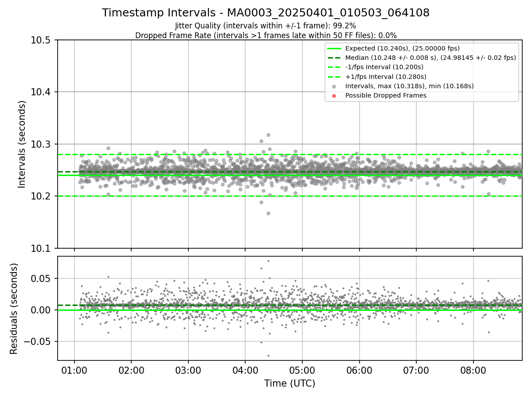Click the 03:00 time tick label
The height and width of the screenshot is (399, 532).
coord(188,369)
